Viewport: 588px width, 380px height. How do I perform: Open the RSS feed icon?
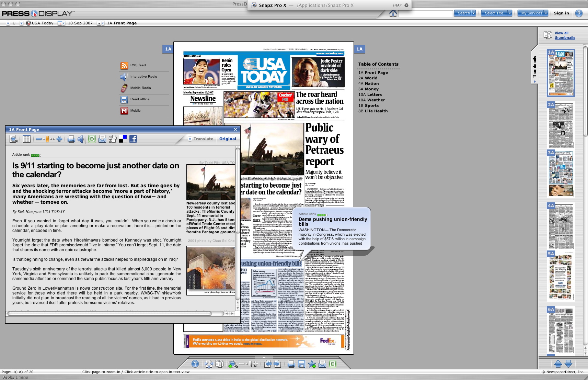pos(124,65)
